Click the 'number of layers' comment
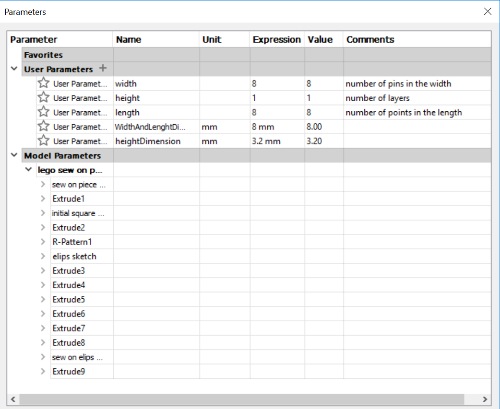Image resolution: width=500 pixels, height=409 pixels. click(377, 98)
